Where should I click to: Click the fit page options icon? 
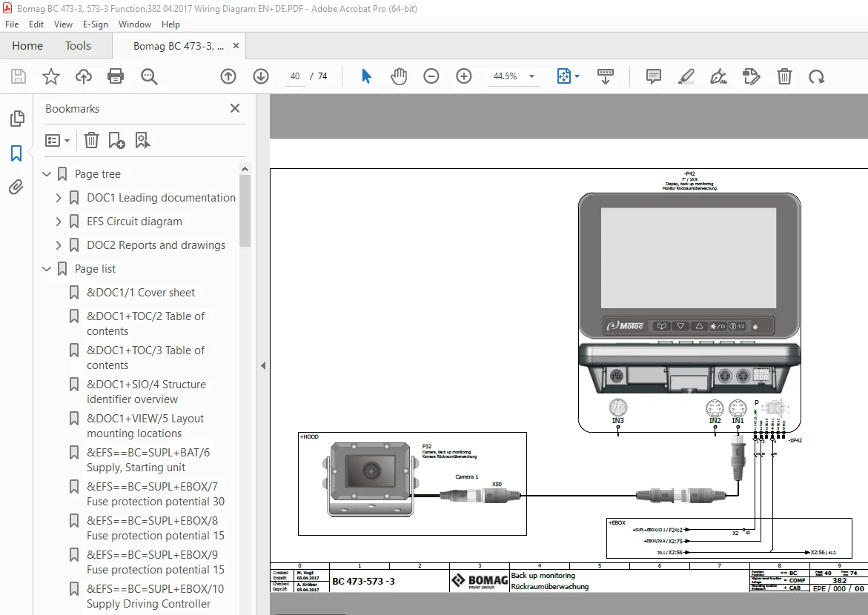pos(564,76)
